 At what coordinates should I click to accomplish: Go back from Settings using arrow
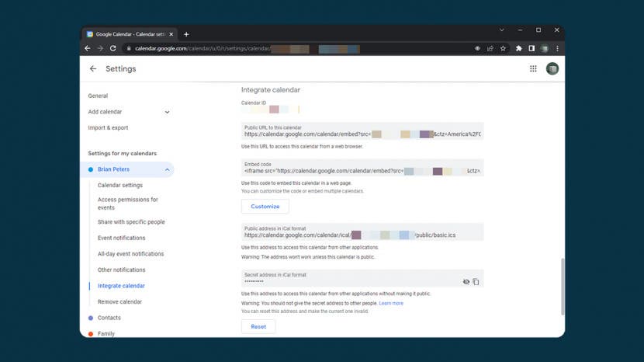[x=93, y=68]
